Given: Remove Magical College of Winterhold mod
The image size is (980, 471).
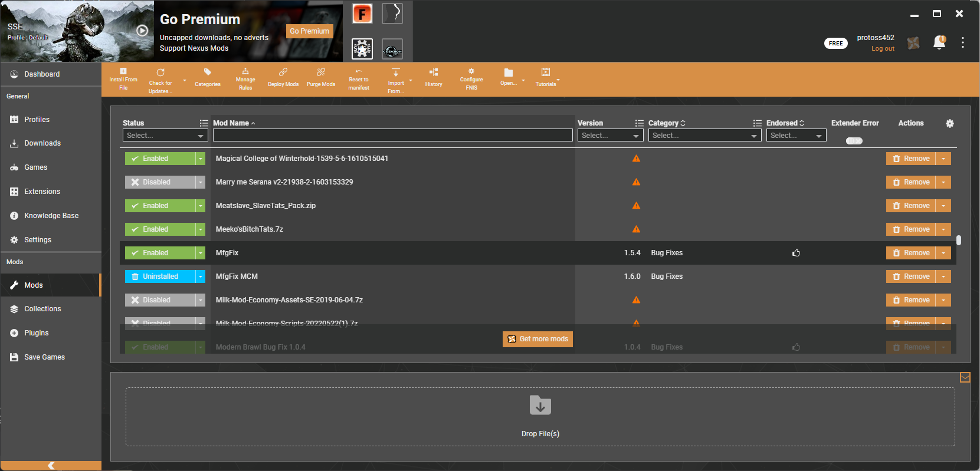Looking at the screenshot, I should [911, 159].
